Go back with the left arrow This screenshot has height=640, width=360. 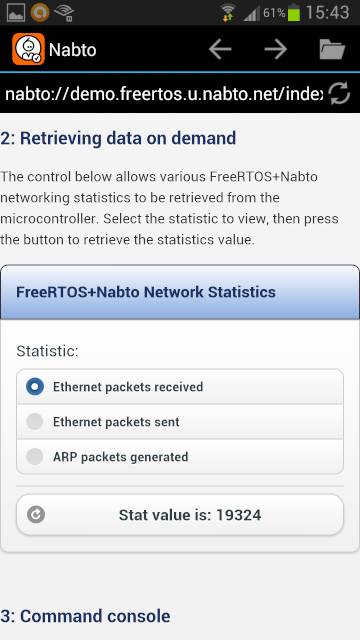coord(220,49)
